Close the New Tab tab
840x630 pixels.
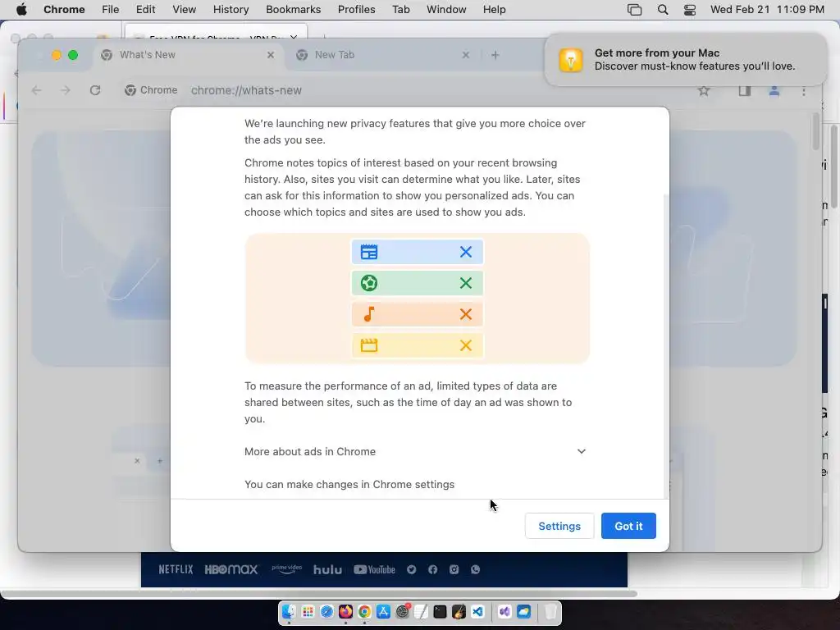[x=466, y=55]
